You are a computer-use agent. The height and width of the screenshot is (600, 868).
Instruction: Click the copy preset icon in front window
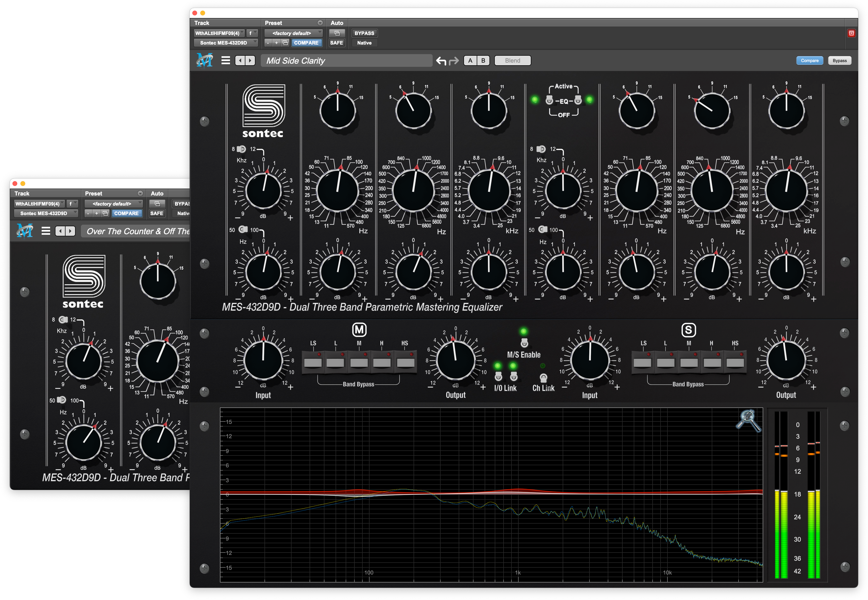coord(285,43)
